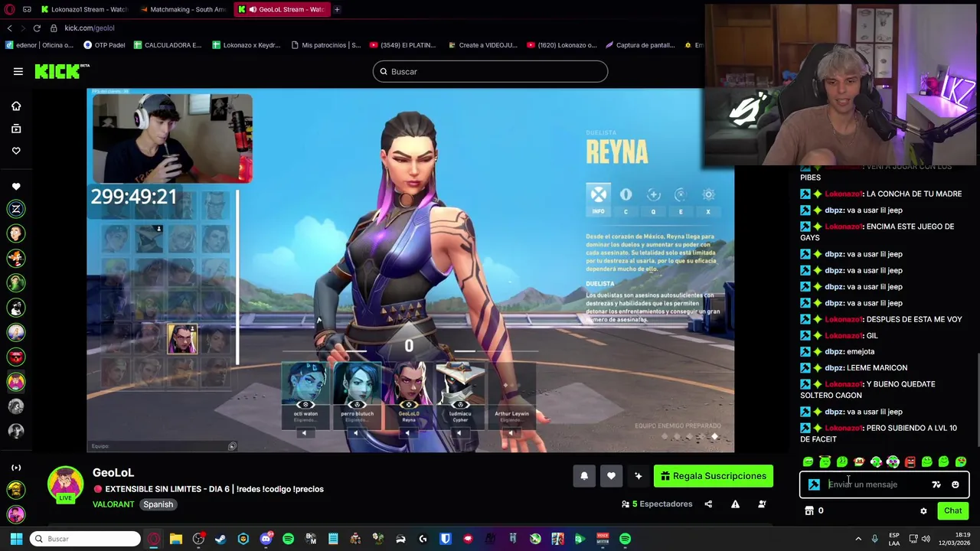980x551 pixels.
Task: Click the last emote in emote row
Action: pos(961,461)
